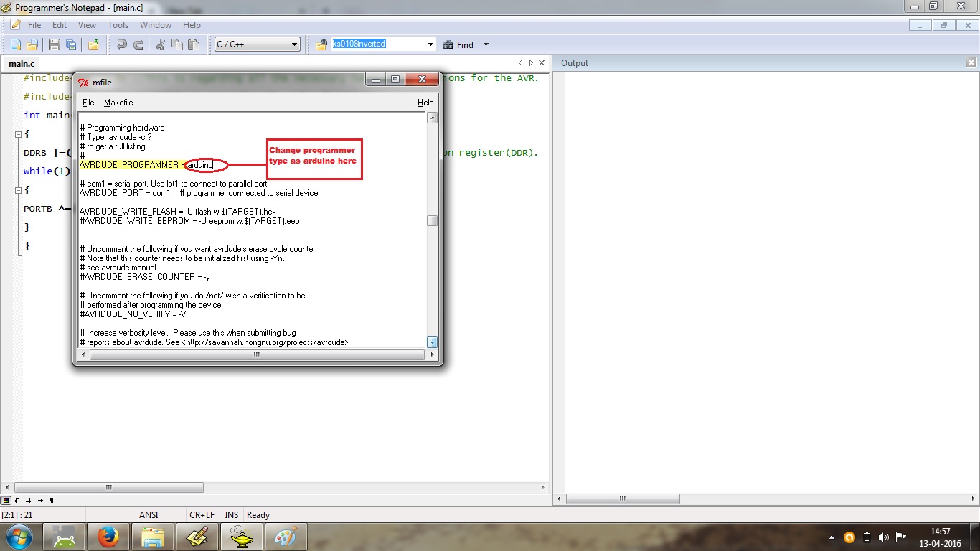Image resolution: width=980 pixels, height=551 pixels.
Task: Show the next document tab with right arrow
Action: pos(531,63)
